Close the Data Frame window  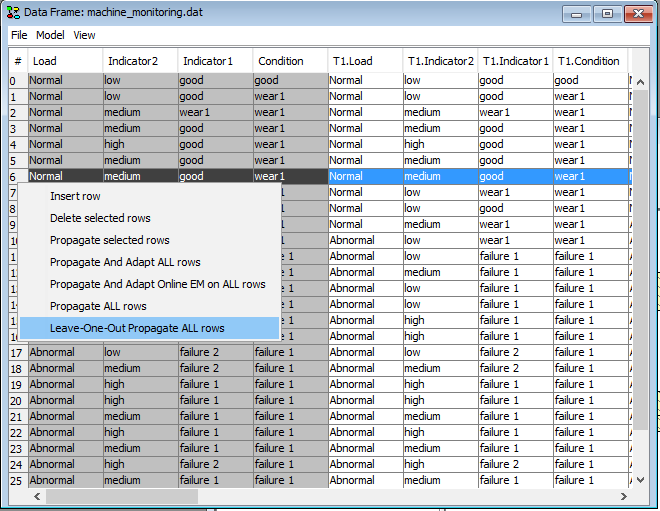638,14
